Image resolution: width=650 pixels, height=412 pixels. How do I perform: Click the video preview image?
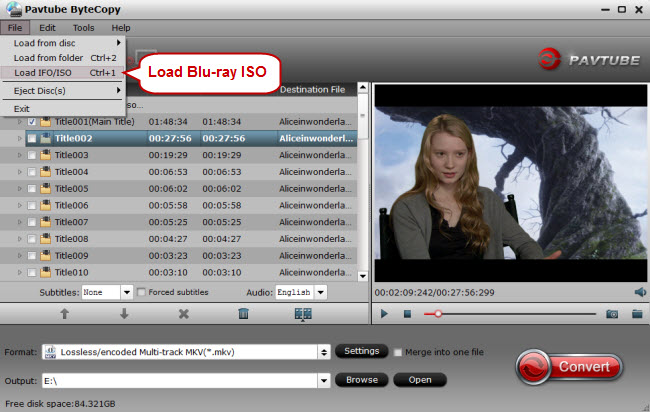(x=511, y=183)
